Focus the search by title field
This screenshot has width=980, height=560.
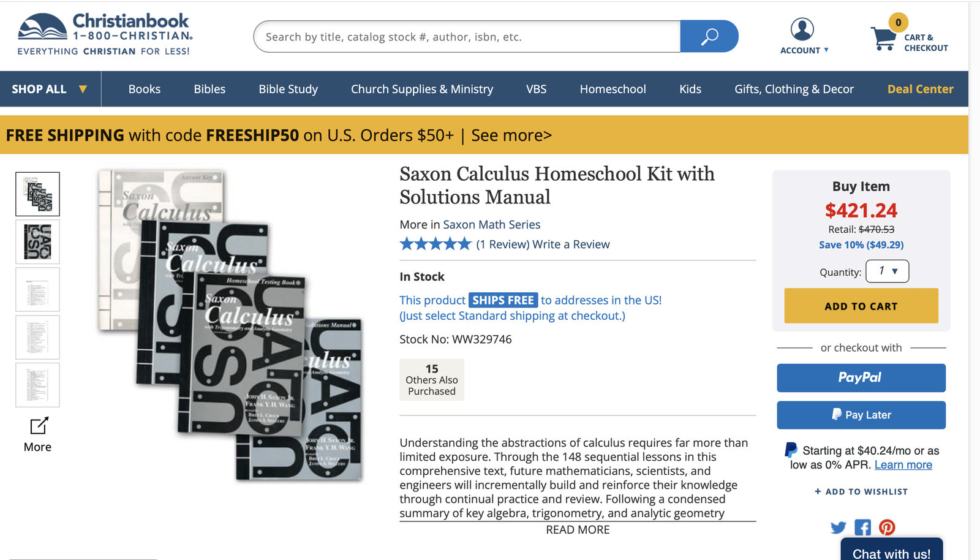pos(467,37)
